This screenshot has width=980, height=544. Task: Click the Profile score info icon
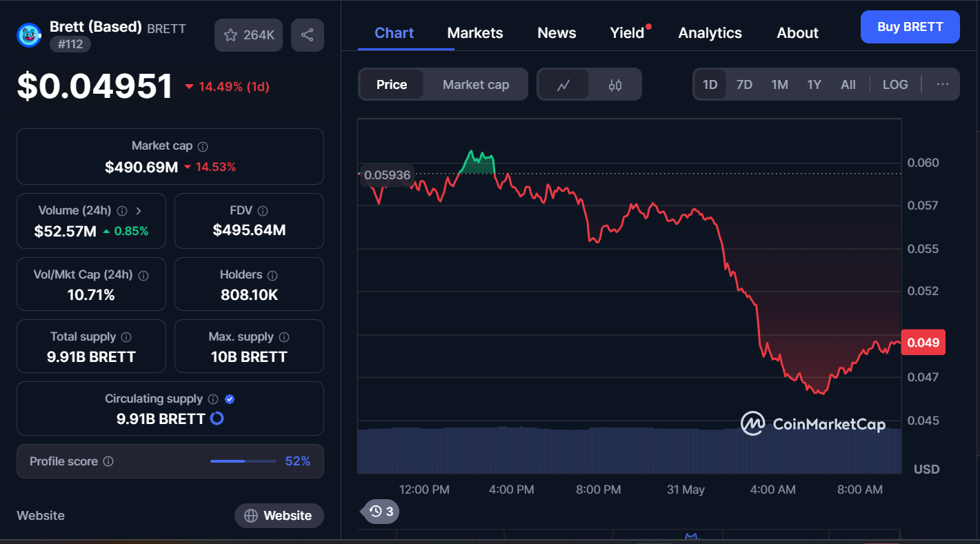[x=108, y=461]
